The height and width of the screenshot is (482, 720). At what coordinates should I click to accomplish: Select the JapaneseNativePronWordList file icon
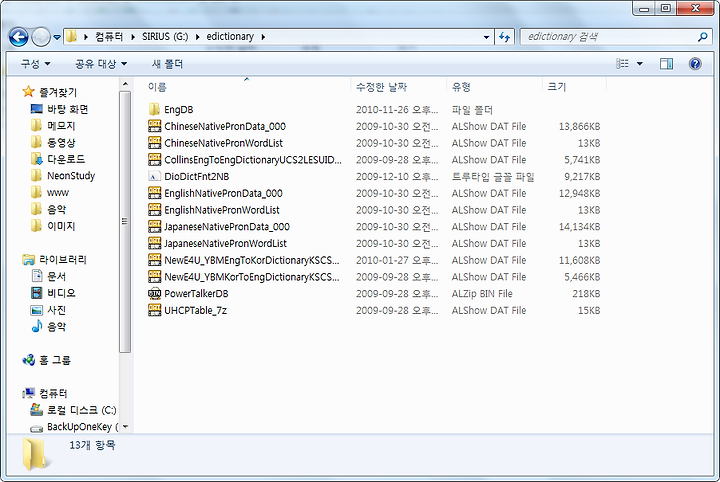coord(154,243)
